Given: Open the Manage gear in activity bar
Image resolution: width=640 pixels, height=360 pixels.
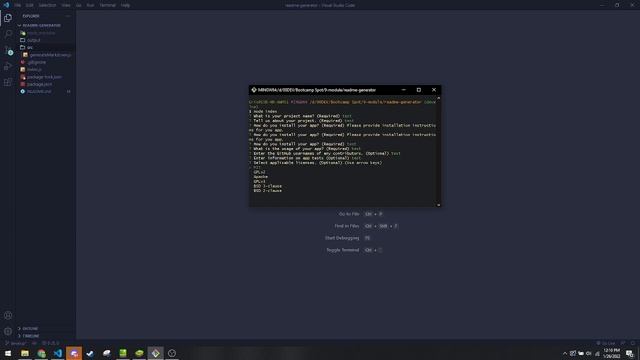Looking at the screenshot, I should pos(8,331).
